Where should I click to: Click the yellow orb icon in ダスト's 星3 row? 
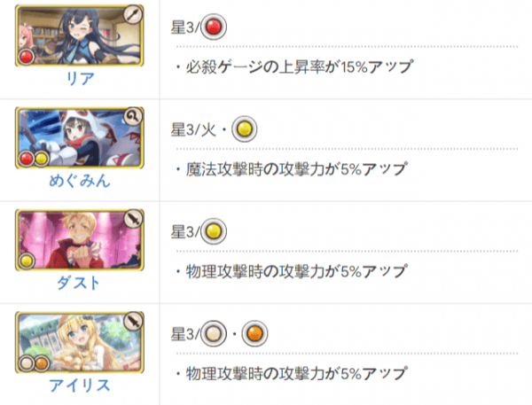coord(214,231)
